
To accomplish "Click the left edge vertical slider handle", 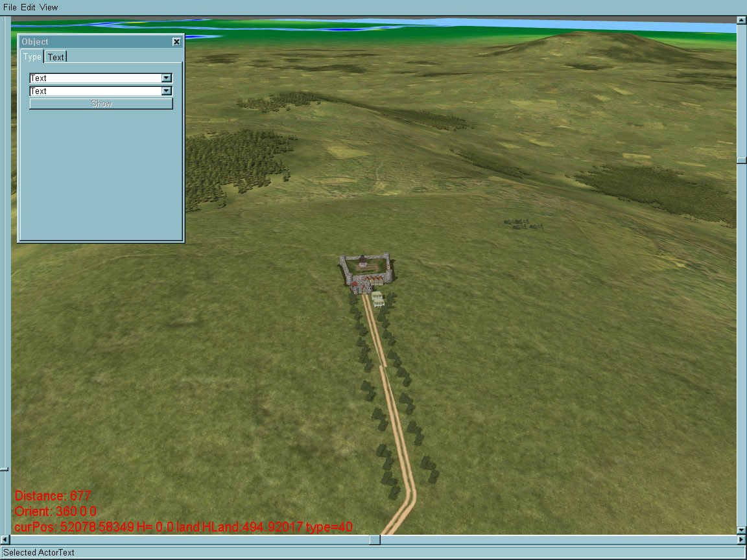I will coord(4,468).
